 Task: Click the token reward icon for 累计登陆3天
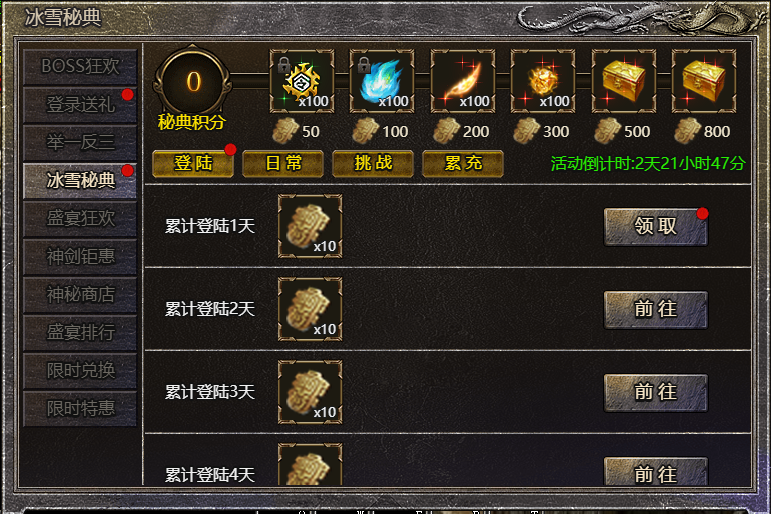[x=310, y=392]
